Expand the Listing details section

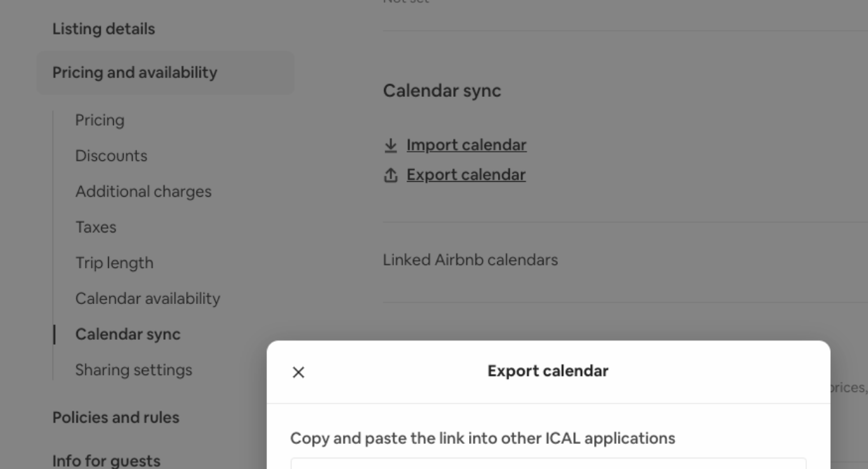104,29
